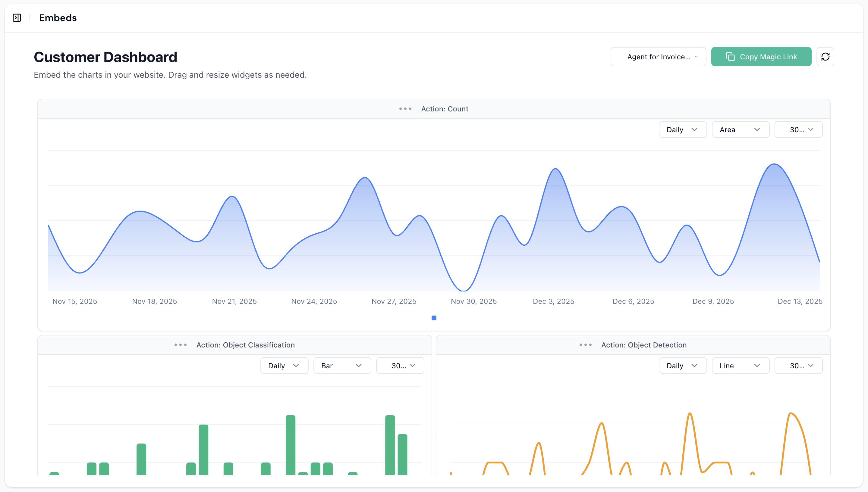Viewport: 868px width, 492px height.
Task: Open the Daily dropdown on Object Detection
Action: (x=682, y=365)
